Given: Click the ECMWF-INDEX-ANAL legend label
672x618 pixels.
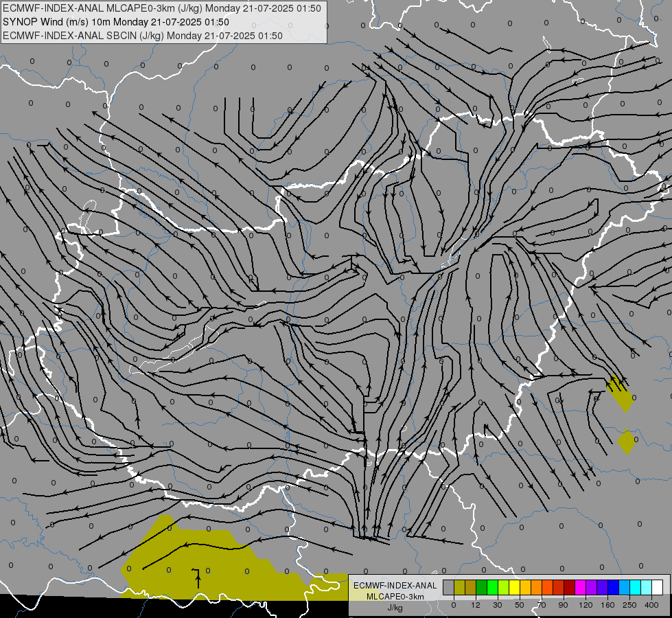Looking at the screenshot, I should [395, 586].
